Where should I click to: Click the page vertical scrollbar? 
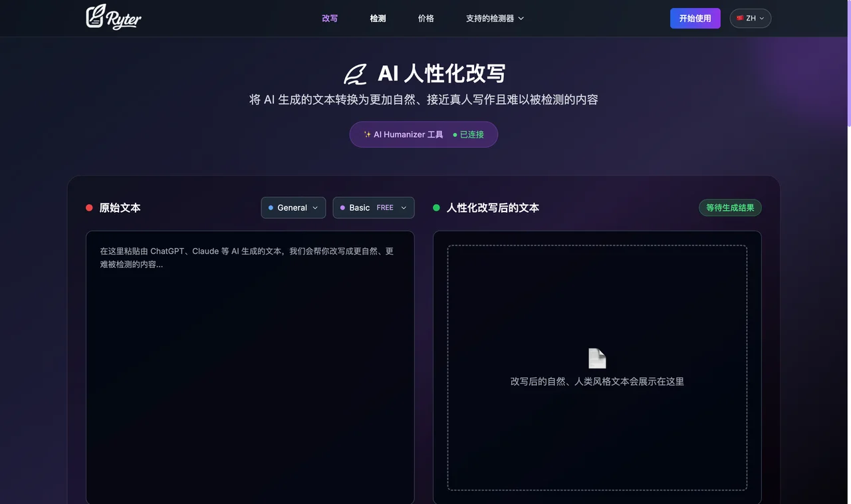(848, 63)
